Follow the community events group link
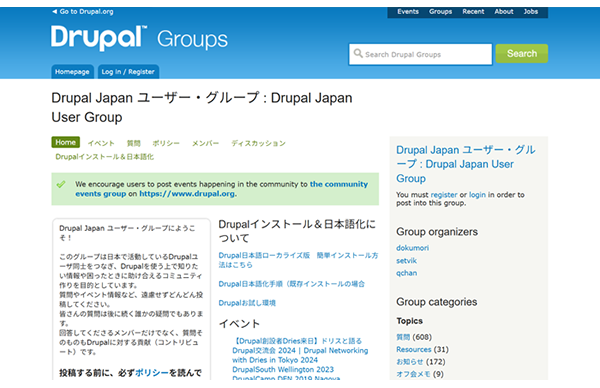 [221, 189]
